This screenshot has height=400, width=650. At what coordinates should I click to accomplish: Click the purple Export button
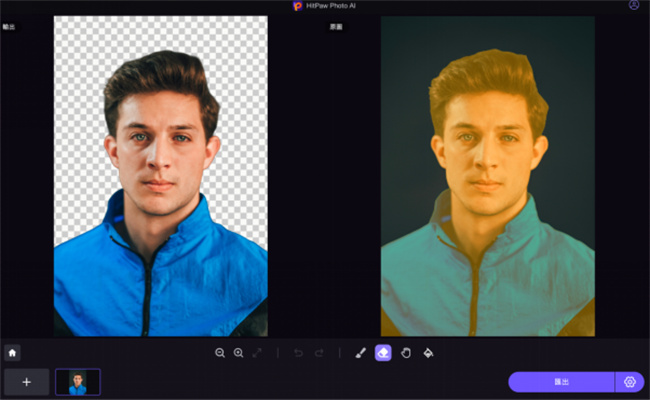pyautogui.click(x=561, y=382)
